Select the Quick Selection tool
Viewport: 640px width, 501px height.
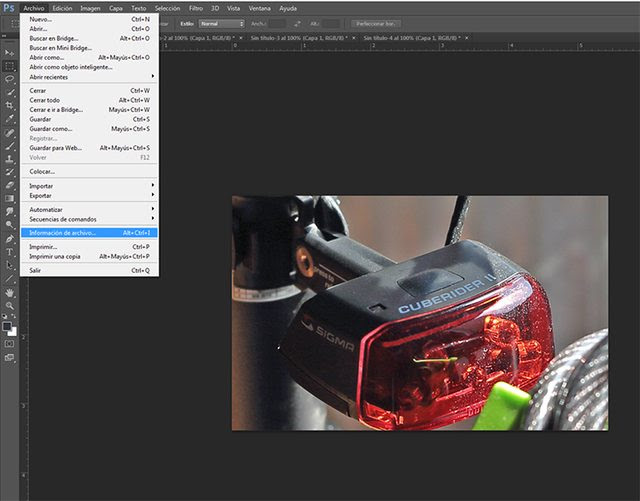9,92
